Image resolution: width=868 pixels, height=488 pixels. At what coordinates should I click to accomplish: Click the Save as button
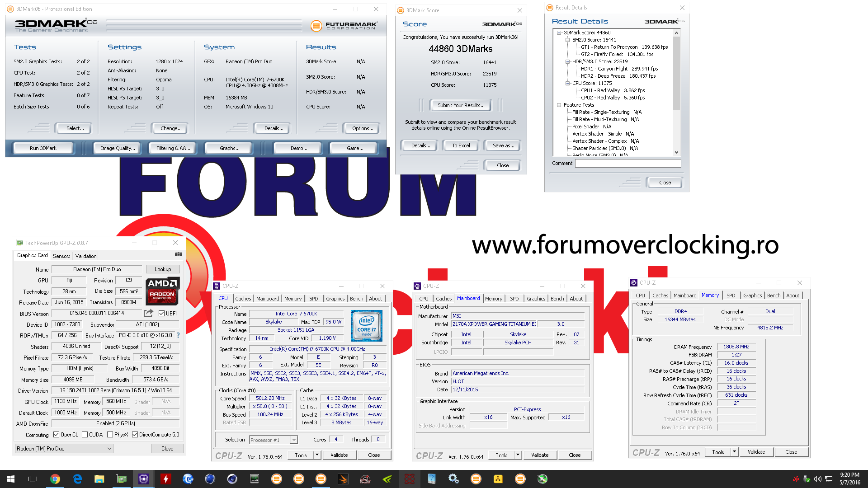503,145
